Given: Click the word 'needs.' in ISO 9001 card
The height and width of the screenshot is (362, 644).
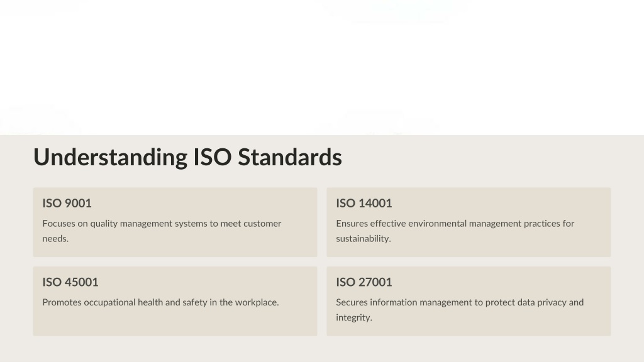Looking at the screenshot, I should (55, 239).
